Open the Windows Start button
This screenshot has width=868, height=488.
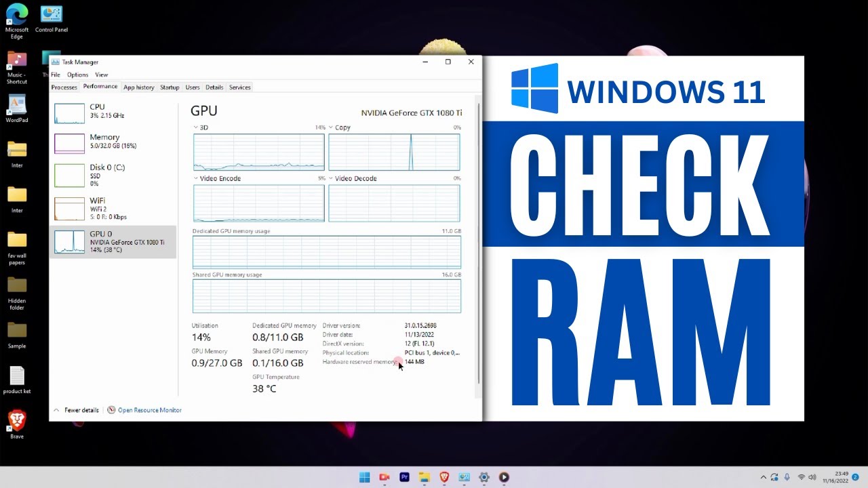point(365,477)
